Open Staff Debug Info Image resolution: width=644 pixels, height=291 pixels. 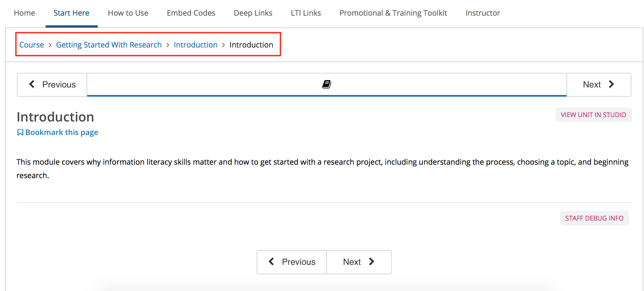tap(594, 218)
